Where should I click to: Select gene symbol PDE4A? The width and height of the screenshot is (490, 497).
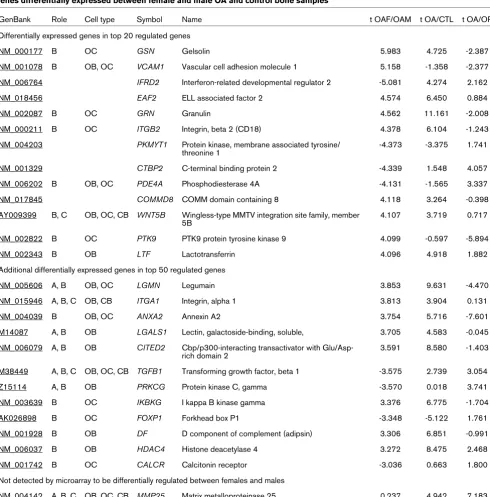[150, 184]
